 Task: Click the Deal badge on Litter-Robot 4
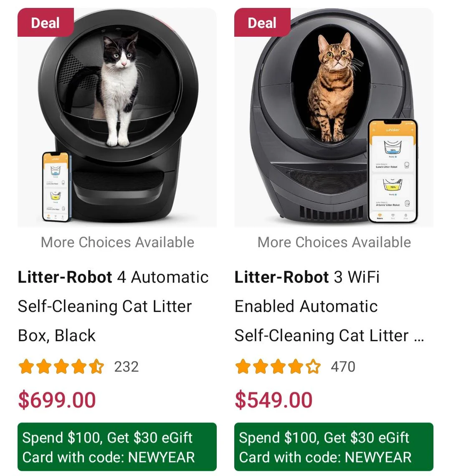click(45, 23)
